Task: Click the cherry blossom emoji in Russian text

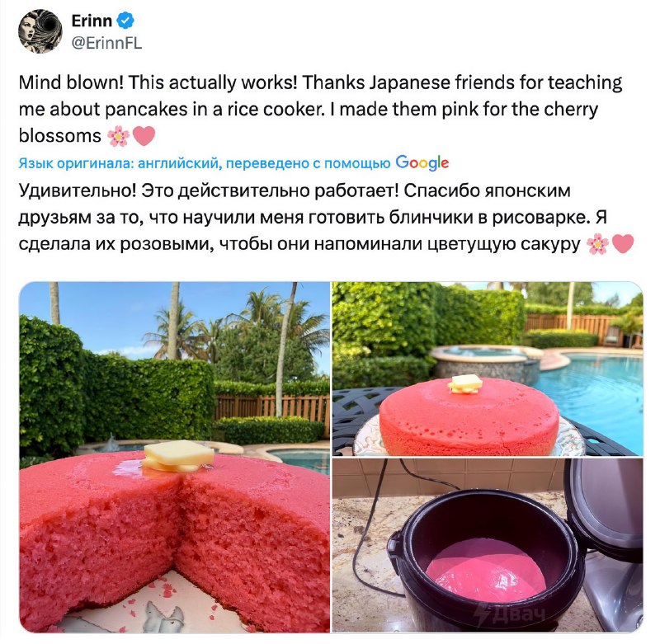Action: coord(597,244)
